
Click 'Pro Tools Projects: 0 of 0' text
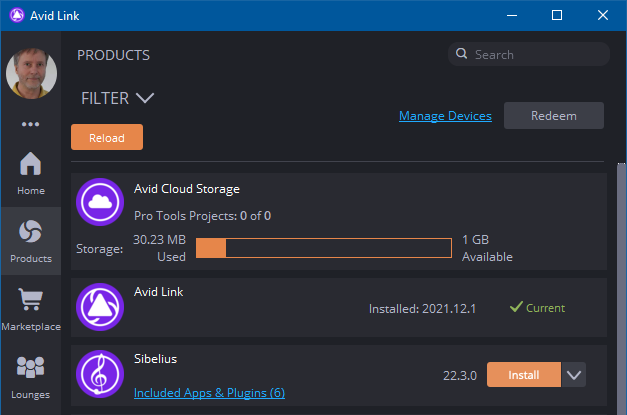pos(202,216)
